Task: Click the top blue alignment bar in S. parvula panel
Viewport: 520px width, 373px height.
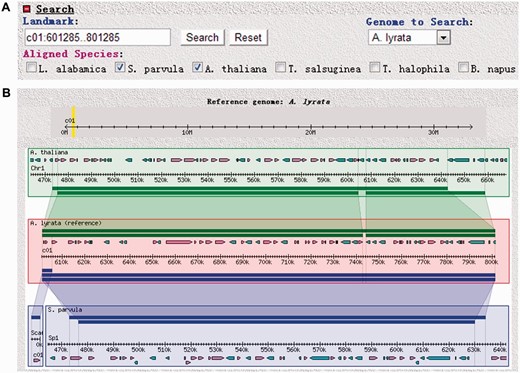Action: (277, 317)
